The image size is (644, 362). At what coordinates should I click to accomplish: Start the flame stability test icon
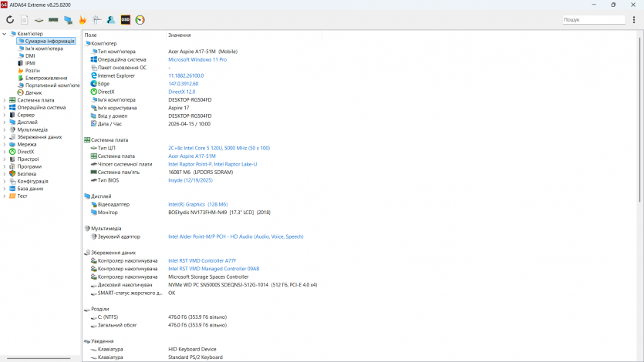click(83, 19)
